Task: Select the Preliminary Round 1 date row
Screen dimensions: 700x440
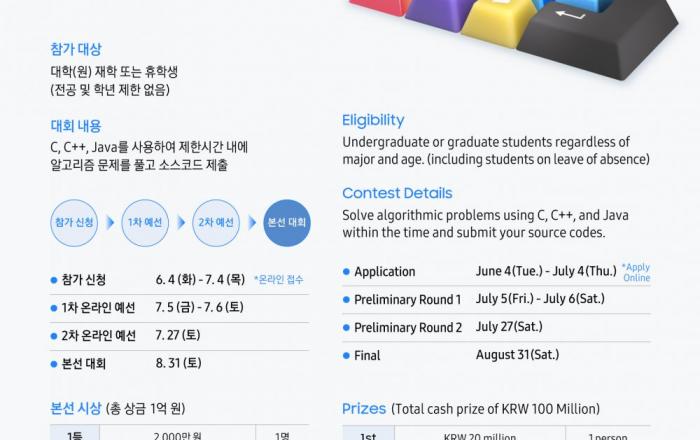Action: click(x=496, y=299)
